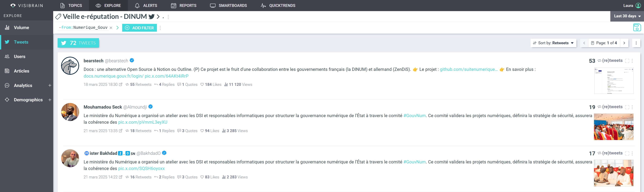Switch to Users in sidebar
The height and width of the screenshot is (192, 644).
20,57
